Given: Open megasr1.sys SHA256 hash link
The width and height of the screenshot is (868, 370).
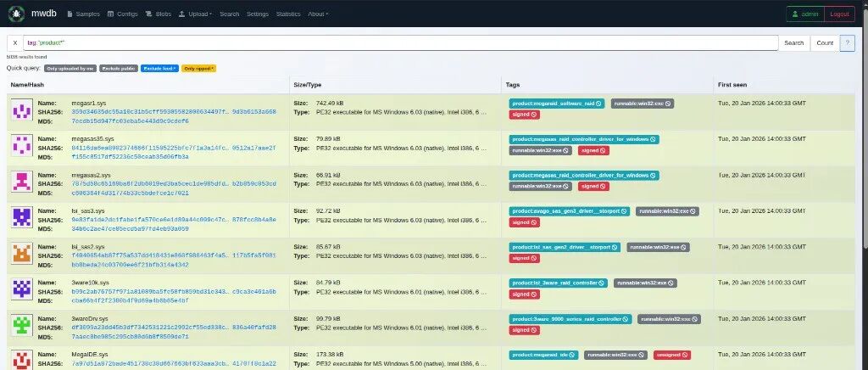Looking at the screenshot, I should (174, 112).
